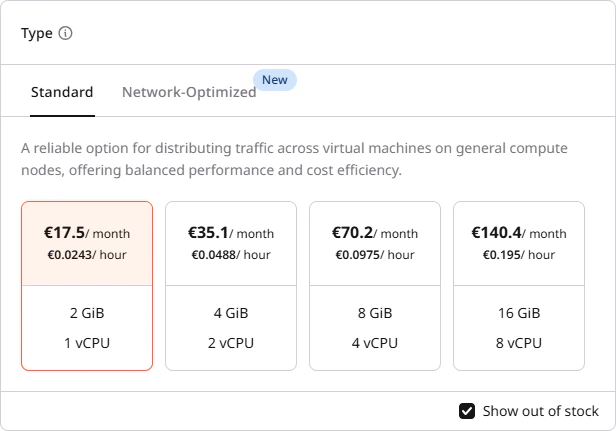This screenshot has width=616, height=431.
Task: Click the €0.0488 per hour price
Action: [231, 255]
